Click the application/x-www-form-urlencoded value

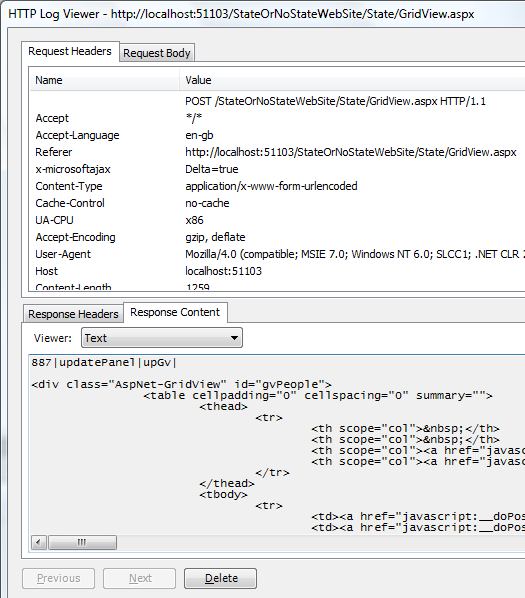point(271,186)
